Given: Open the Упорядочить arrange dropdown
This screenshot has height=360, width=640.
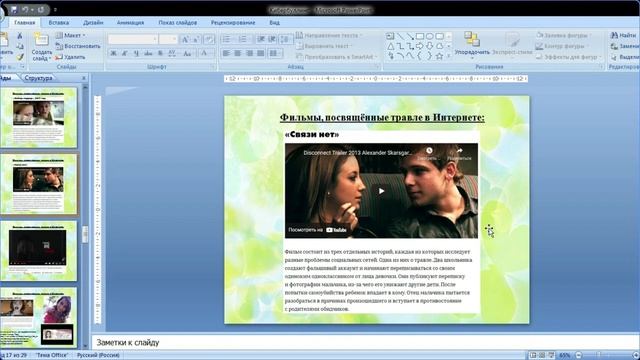Looking at the screenshot, I should (472, 44).
